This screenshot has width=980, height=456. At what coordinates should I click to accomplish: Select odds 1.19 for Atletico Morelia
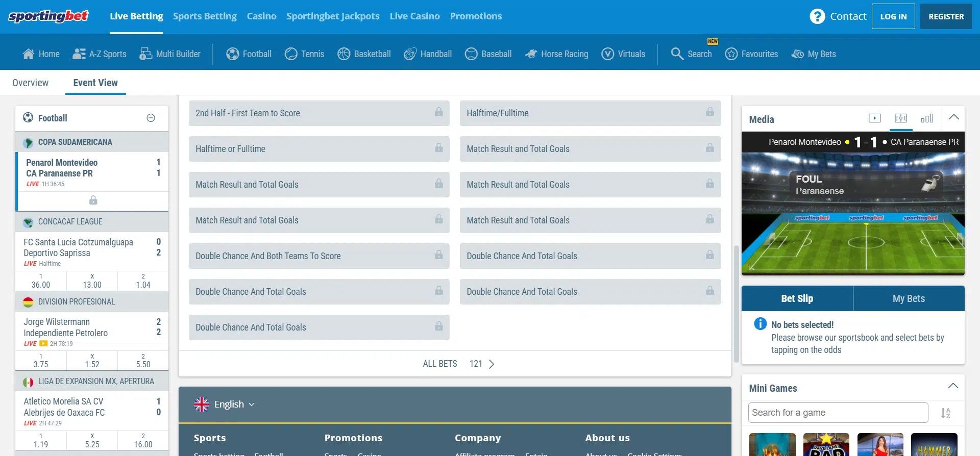click(41, 441)
